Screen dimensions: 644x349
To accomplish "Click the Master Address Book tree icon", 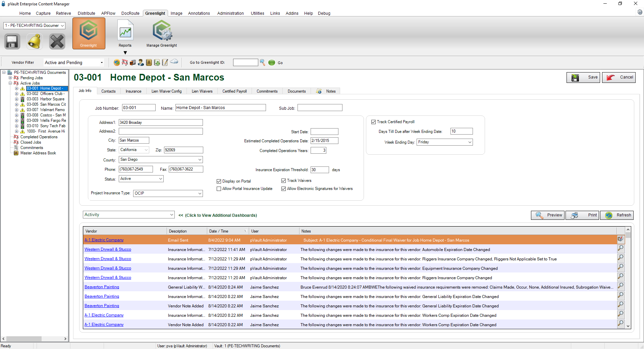I will 16,153.
